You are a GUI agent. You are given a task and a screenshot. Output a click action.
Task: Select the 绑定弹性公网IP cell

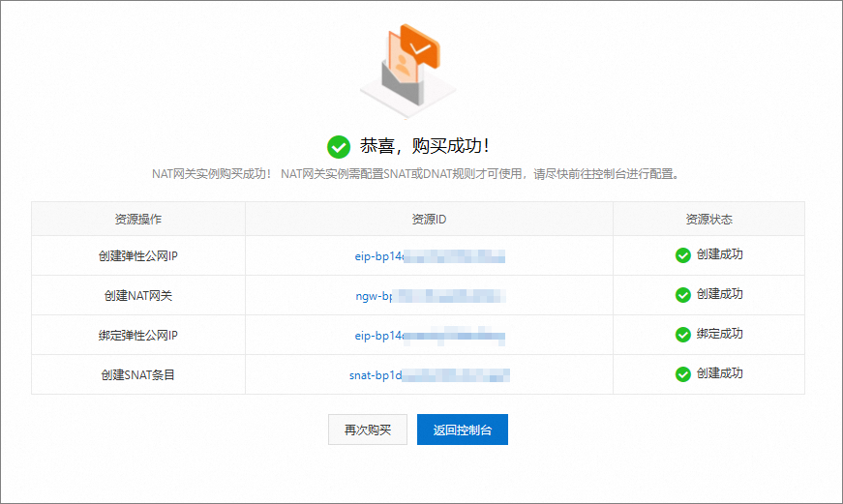138,336
